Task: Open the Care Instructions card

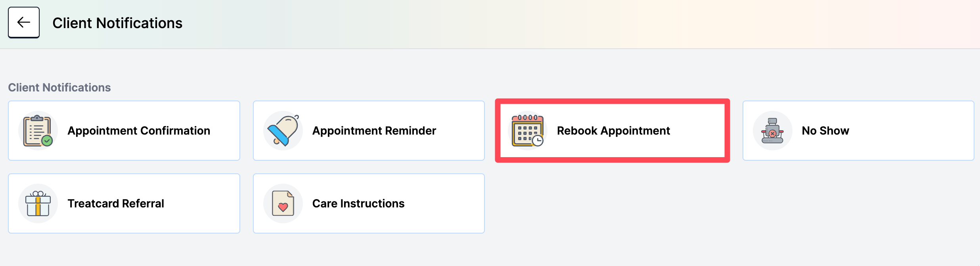Action: tap(369, 203)
